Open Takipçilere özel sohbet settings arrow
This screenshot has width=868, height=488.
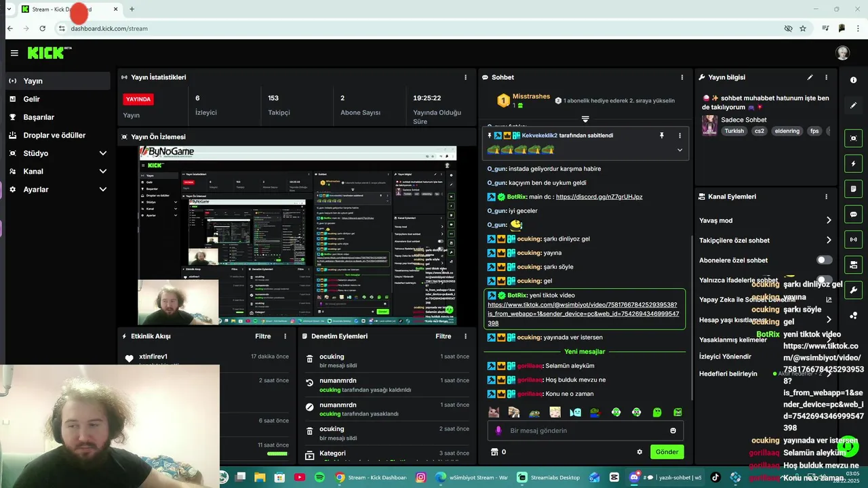(828, 240)
